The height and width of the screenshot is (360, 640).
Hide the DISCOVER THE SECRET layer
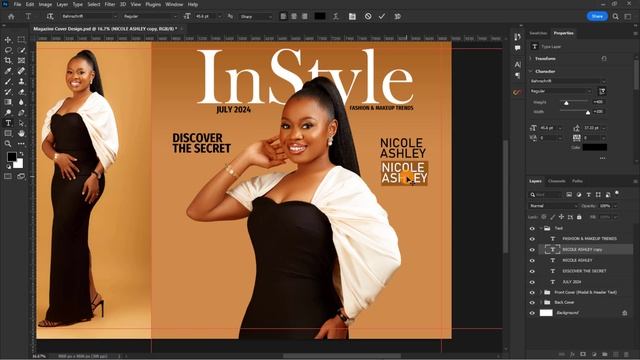532,271
